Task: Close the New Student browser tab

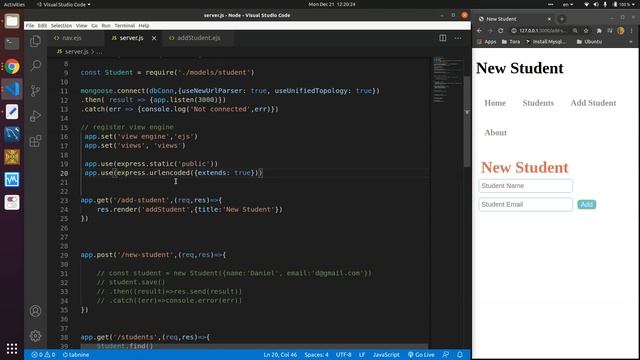Action: (x=549, y=19)
